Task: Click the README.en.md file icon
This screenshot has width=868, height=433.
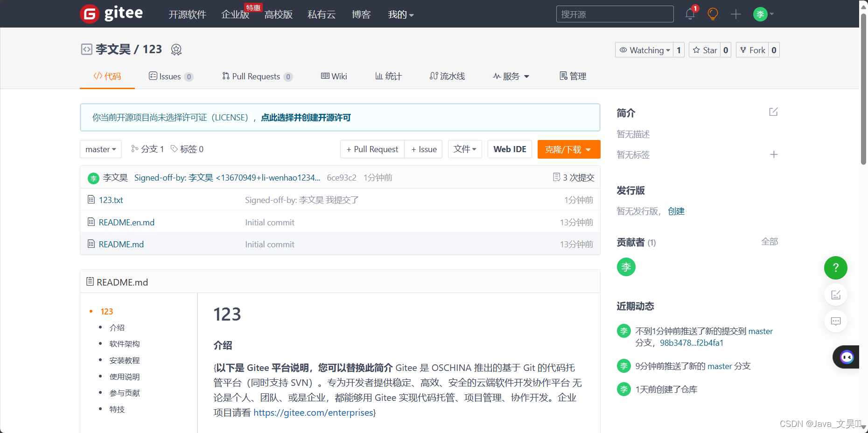Action: tap(91, 222)
